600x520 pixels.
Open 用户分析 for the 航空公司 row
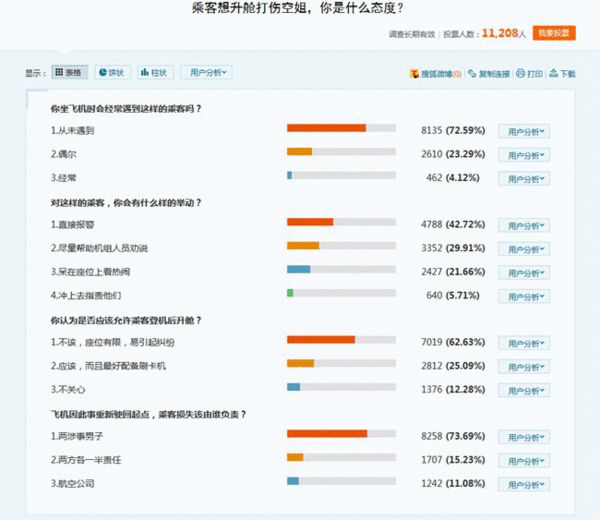[524, 485]
